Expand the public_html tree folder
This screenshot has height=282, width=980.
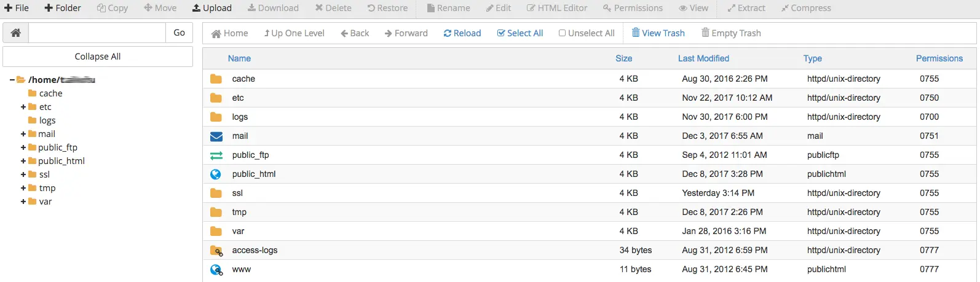coord(23,161)
